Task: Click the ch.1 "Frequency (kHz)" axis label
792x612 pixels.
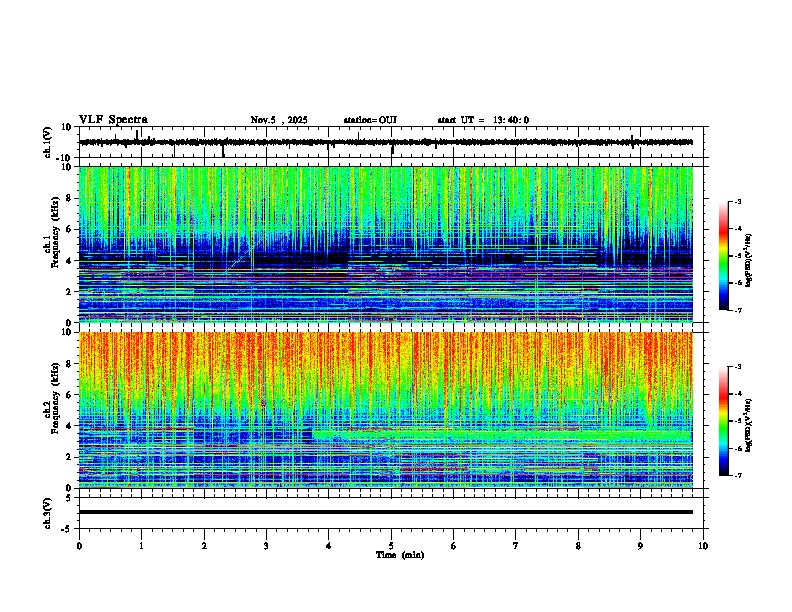Action: click(55, 233)
